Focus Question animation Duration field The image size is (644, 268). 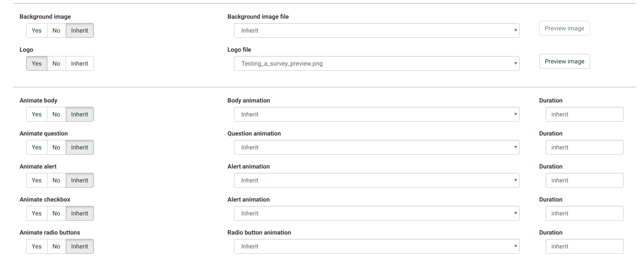584,147
